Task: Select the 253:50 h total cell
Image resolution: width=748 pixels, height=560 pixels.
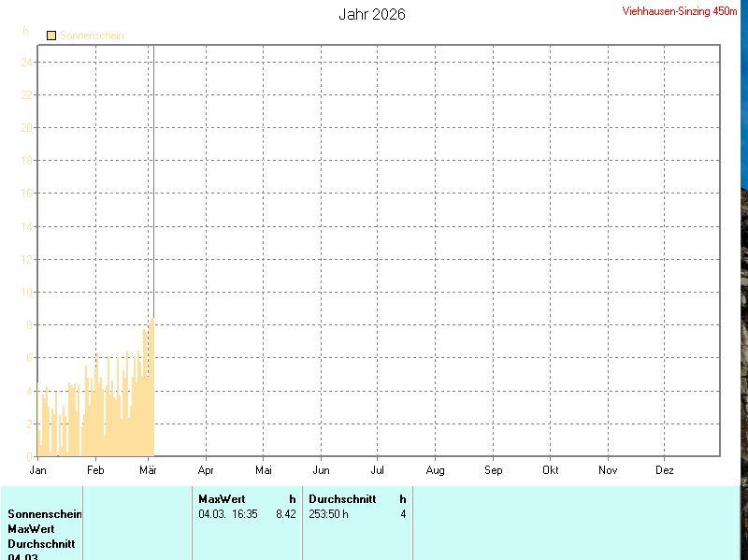Action: [328, 513]
